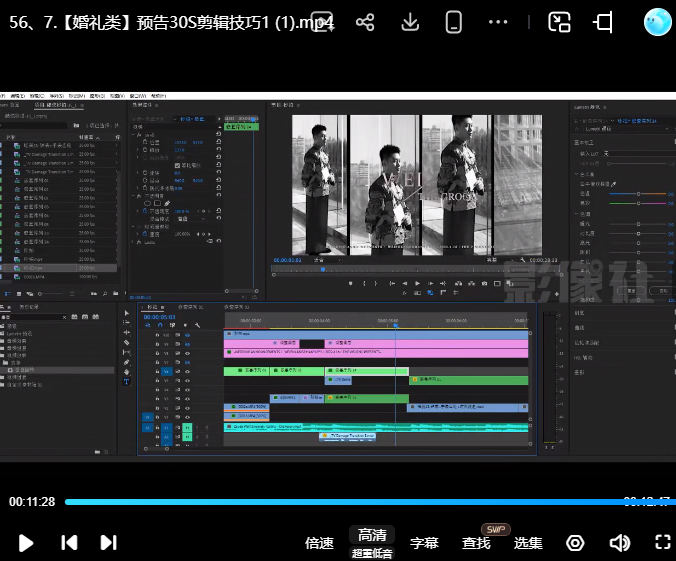Select the Track Select Forward tool

click(x=127, y=323)
